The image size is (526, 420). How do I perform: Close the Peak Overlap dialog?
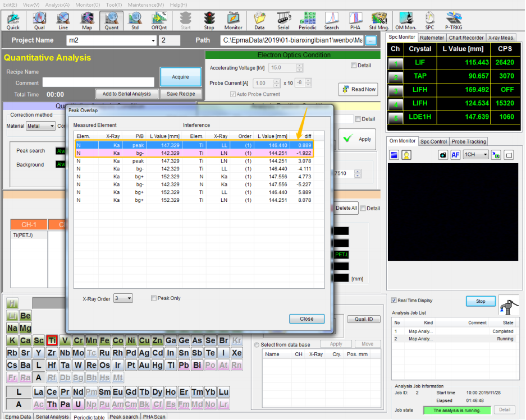307,319
